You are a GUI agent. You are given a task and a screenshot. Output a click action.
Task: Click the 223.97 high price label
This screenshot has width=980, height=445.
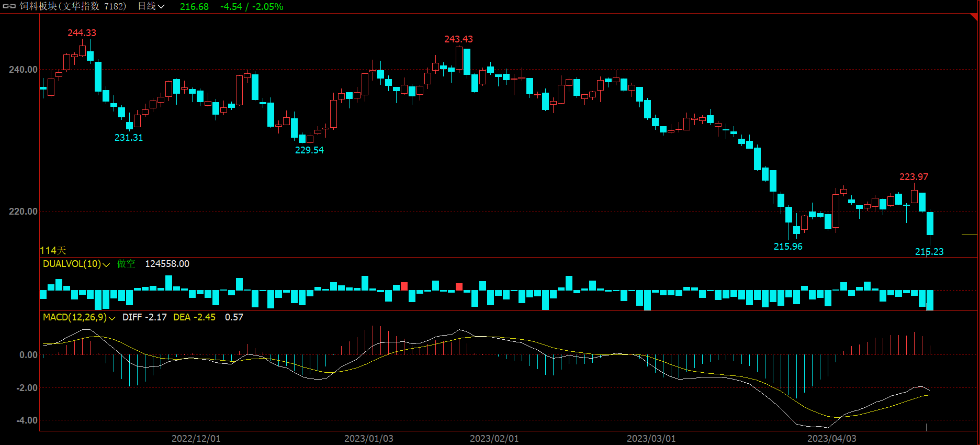pos(914,177)
